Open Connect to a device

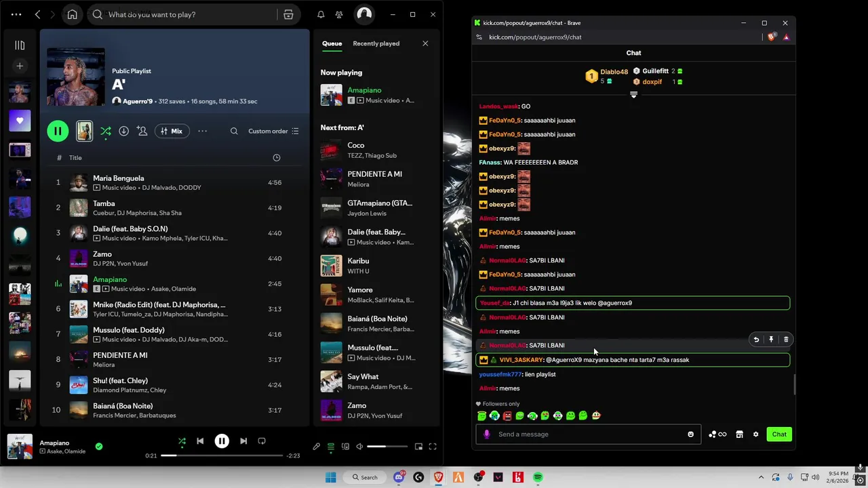pyautogui.click(x=346, y=447)
